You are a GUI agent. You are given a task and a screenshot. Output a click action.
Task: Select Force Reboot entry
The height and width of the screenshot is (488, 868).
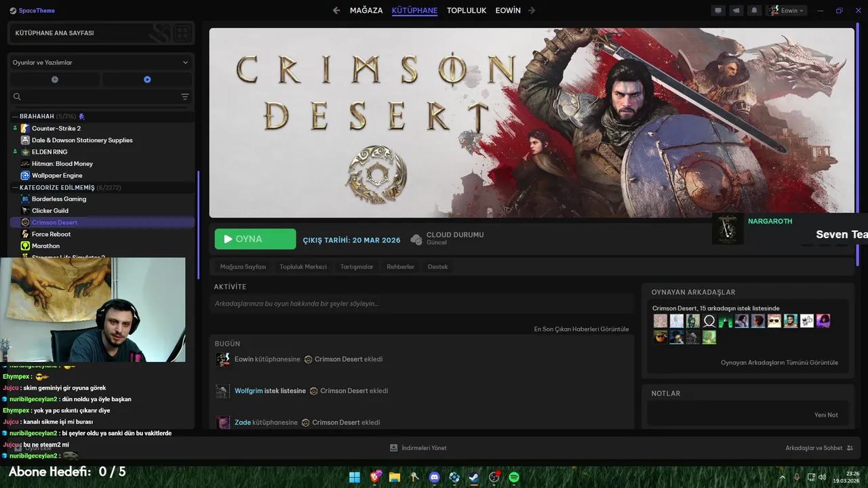coord(51,234)
